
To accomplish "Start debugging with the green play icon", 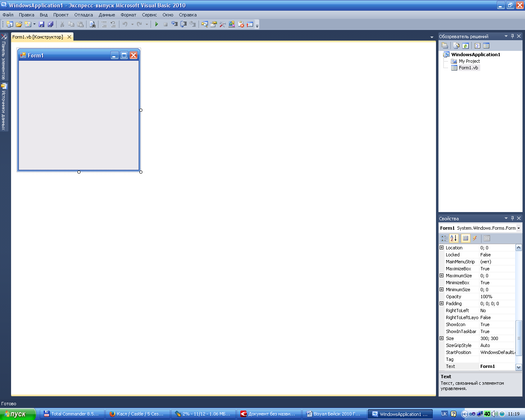I will pyautogui.click(x=156, y=25).
